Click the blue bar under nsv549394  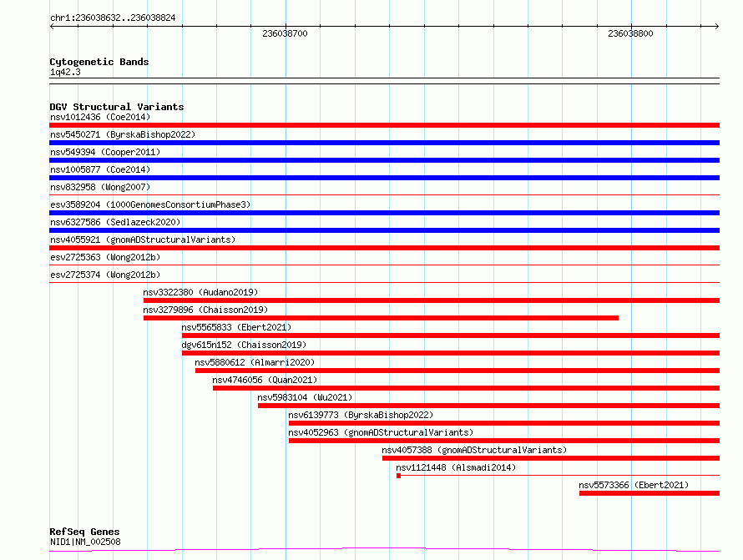click(384, 160)
